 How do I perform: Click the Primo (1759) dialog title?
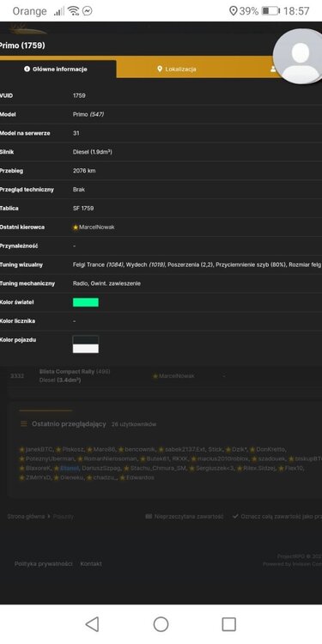click(x=22, y=46)
